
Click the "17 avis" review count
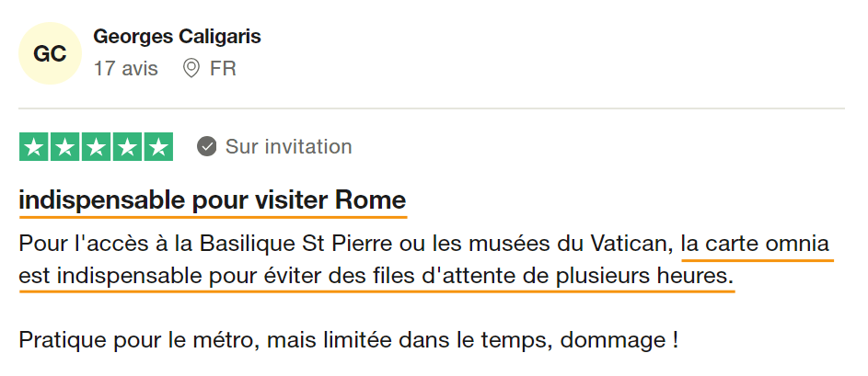126,69
